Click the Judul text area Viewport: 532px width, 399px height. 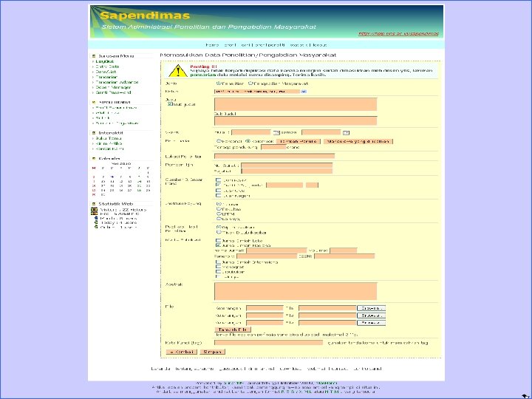coord(296,104)
